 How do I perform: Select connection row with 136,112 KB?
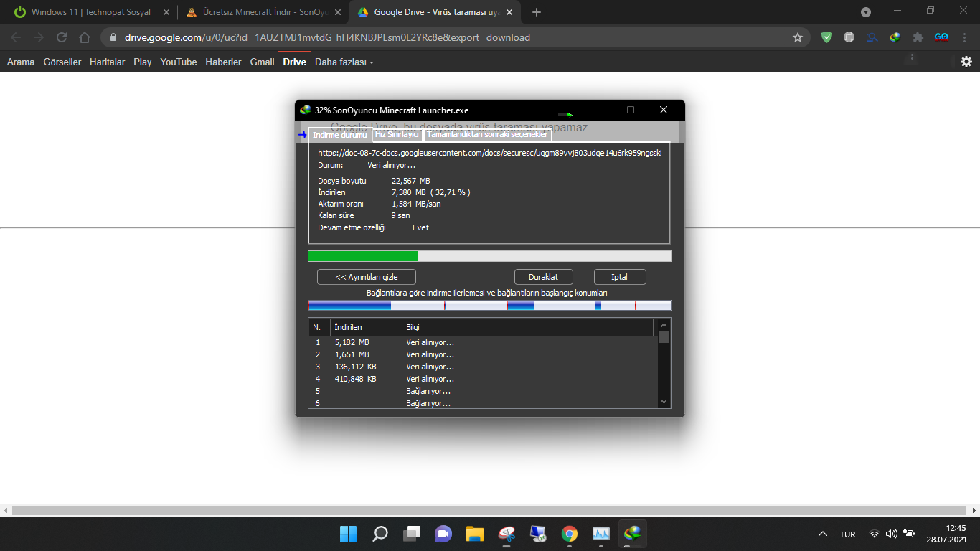(484, 367)
